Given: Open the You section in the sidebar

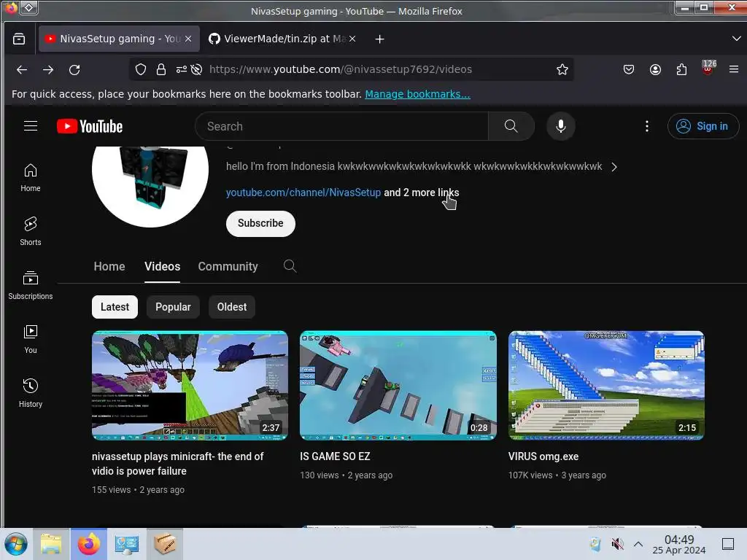Looking at the screenshot, I should (31, 339).
